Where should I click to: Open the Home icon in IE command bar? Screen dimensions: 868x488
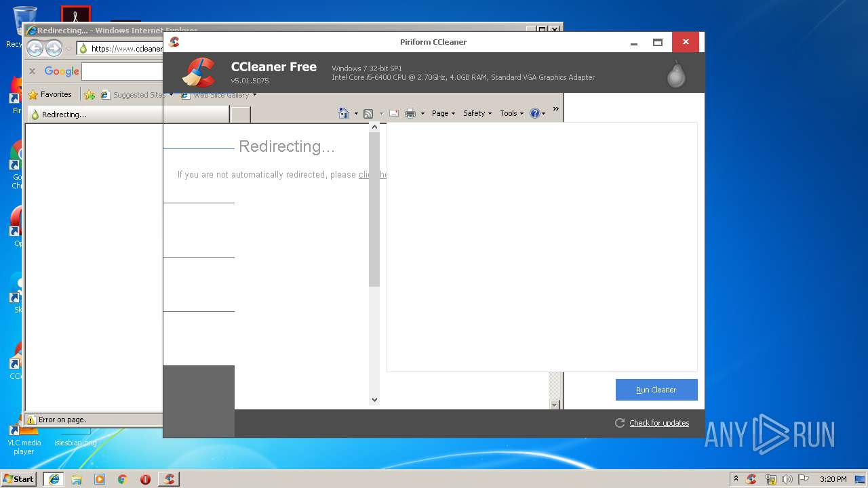(x=344, y=113)
